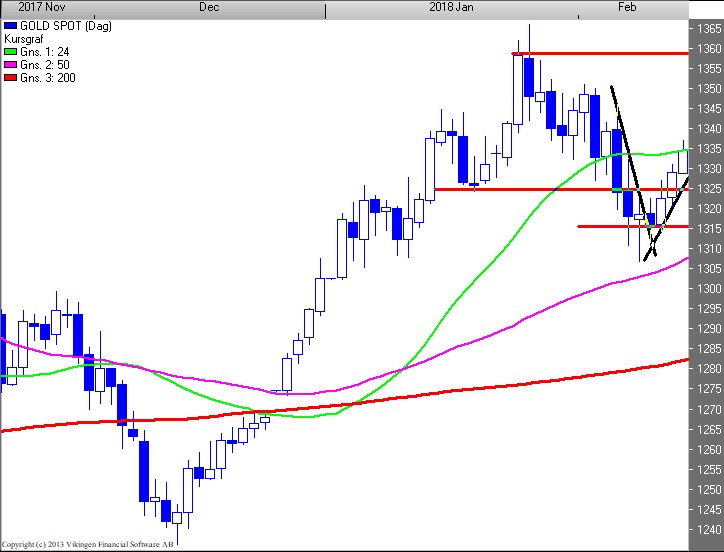Screen dimensions: 724x552
Task: Click the 1365 price axis label
Action: click(707, 28)
